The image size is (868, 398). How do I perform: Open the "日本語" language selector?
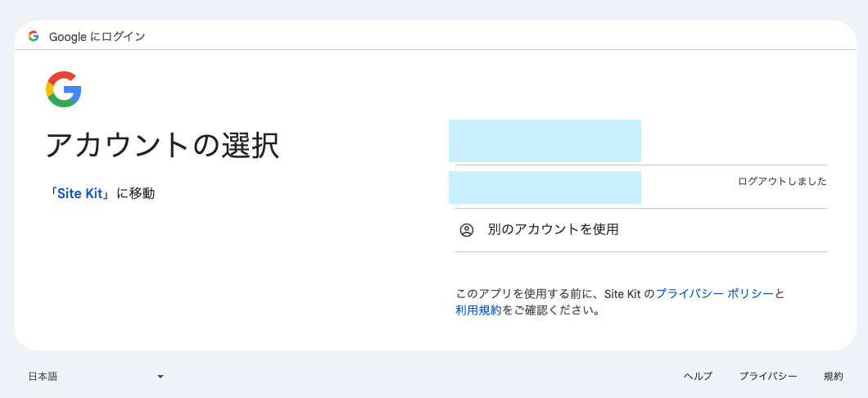point(43,377)
